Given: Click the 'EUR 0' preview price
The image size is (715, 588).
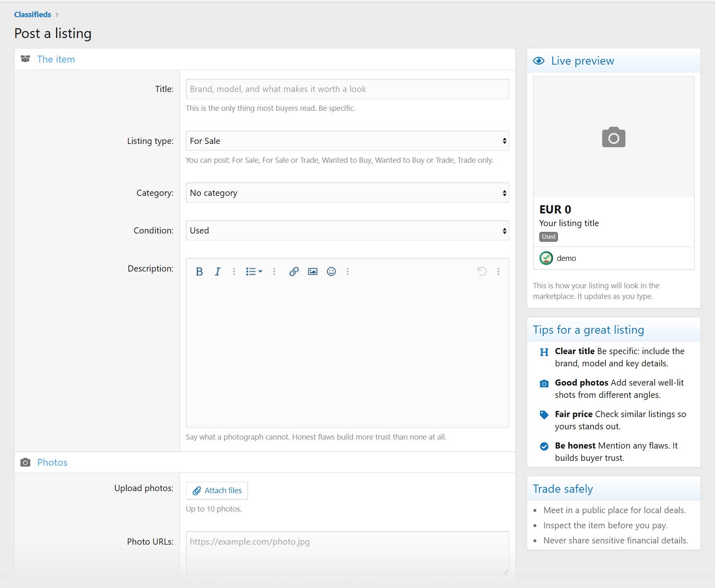Looking at the screenshot, I should pos(555,209).
